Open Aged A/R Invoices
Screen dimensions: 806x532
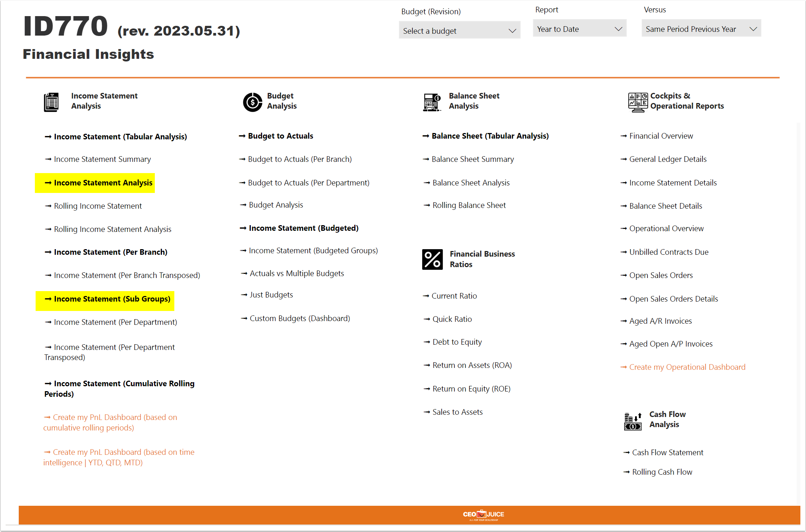tap(656, 321)
